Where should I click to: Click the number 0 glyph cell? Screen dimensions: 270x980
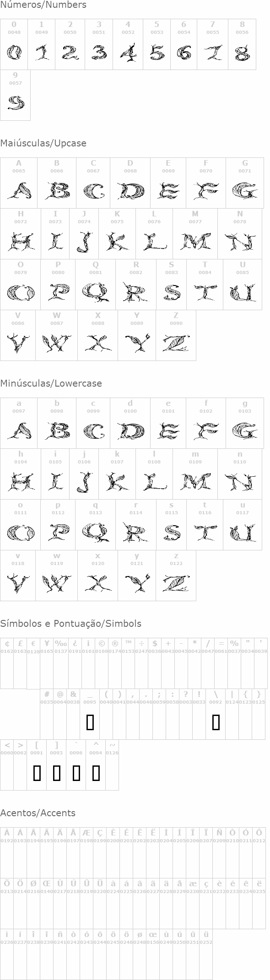click(14, 44)
